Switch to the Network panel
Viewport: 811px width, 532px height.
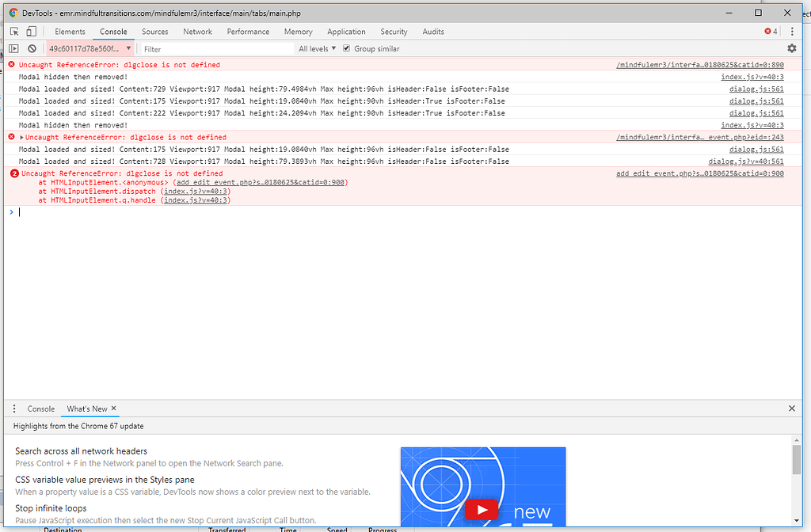tap(197, 31)
